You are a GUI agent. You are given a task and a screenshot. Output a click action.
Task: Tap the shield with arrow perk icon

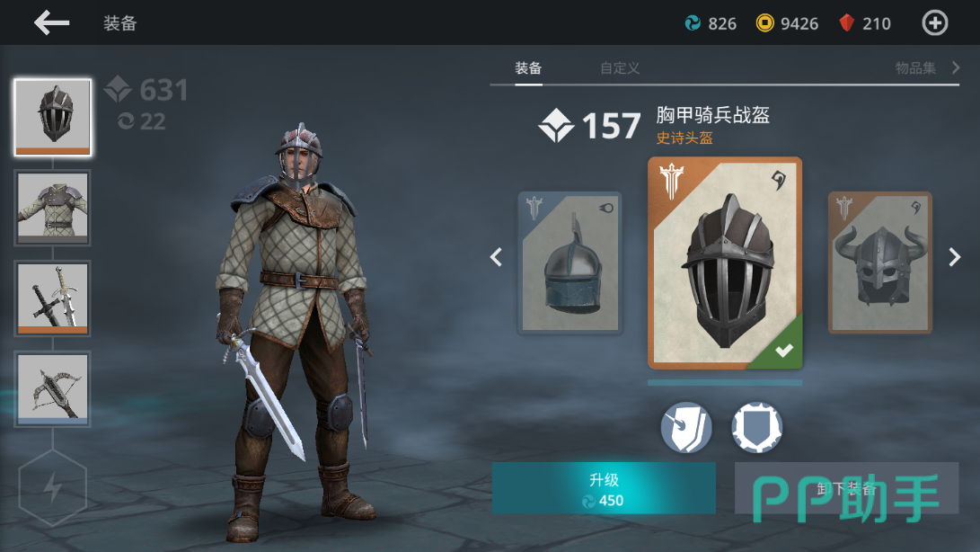pos(686,427)
